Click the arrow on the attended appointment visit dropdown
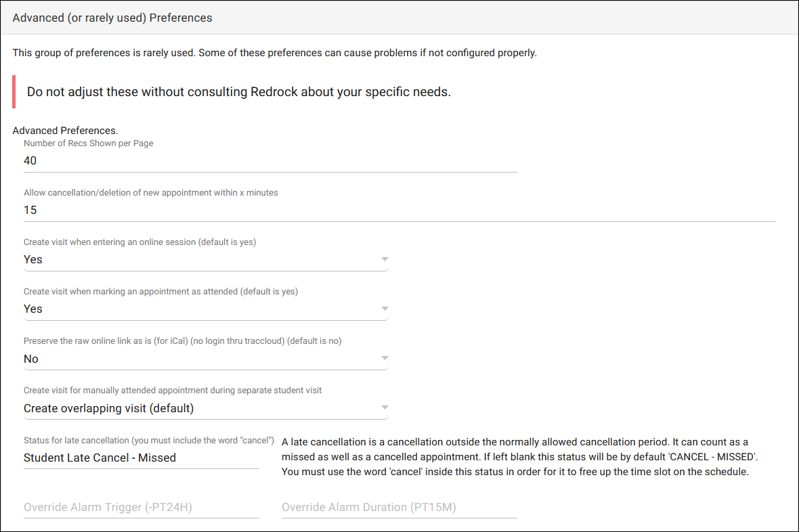Image resolution: width=799 pixels, height=532 pixels. (x=384, y=309)
